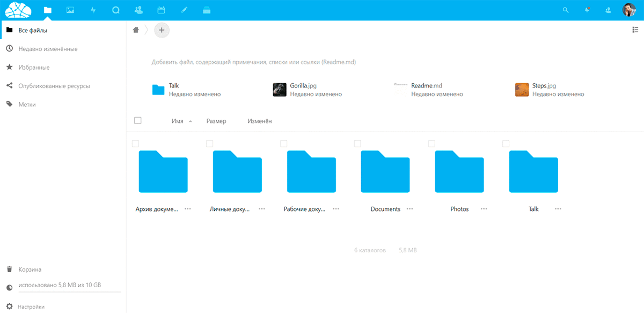Toggle the select-all files checkbox
Viewport: 644px width, 313px height.
pos(138,121)
